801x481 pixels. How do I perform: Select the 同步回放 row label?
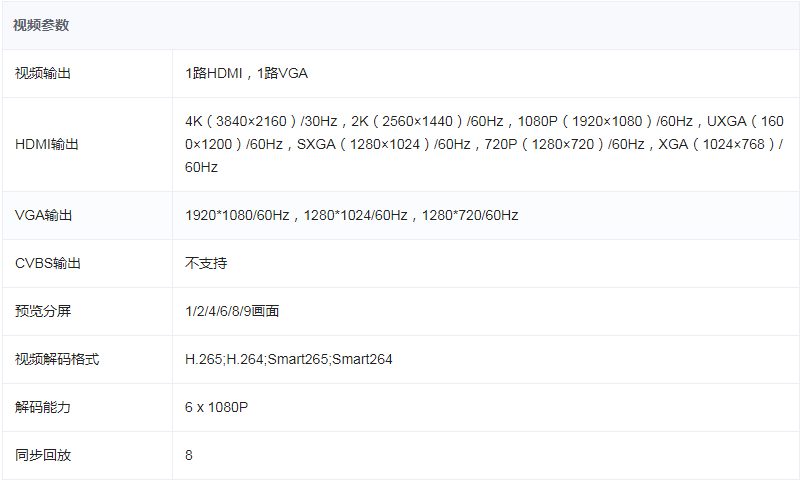click(x=43, y=455)
